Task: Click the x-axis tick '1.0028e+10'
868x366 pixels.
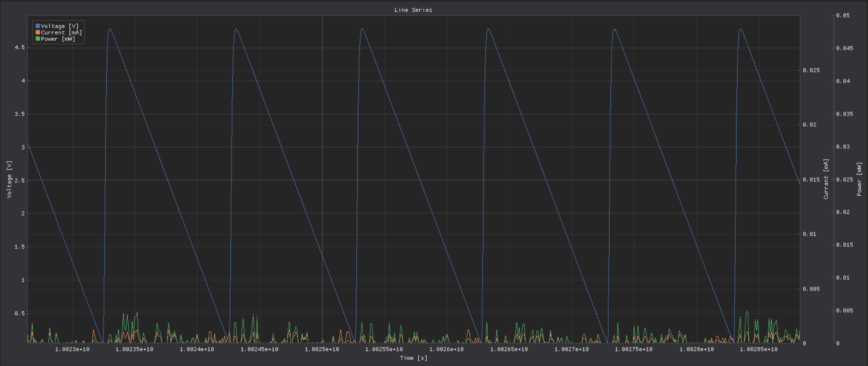Action: 697,349
